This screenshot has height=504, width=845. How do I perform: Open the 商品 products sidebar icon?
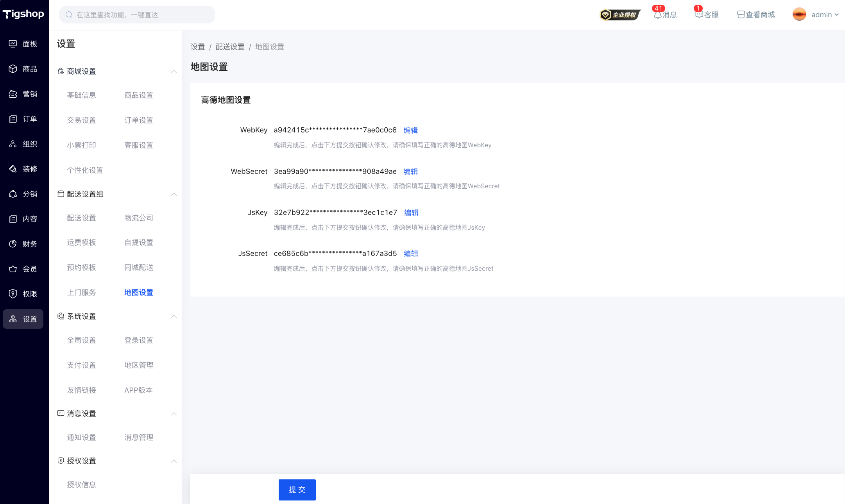coord(13,69)
